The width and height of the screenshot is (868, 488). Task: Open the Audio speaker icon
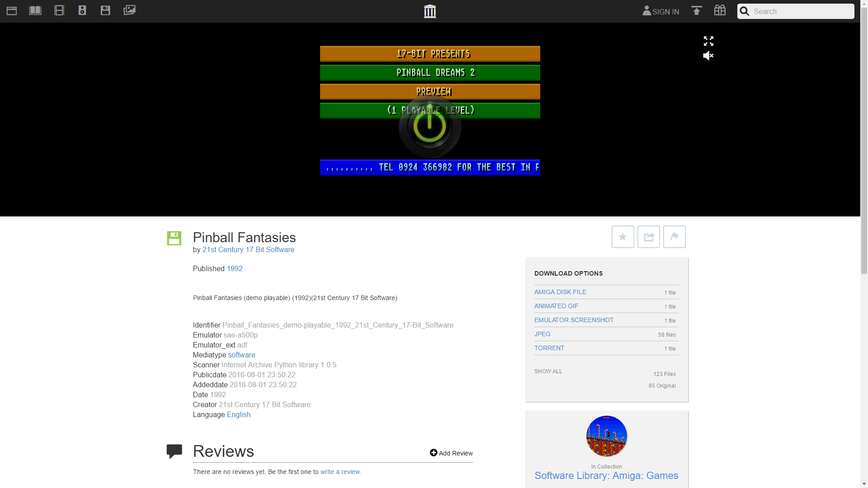click(82, 10)
